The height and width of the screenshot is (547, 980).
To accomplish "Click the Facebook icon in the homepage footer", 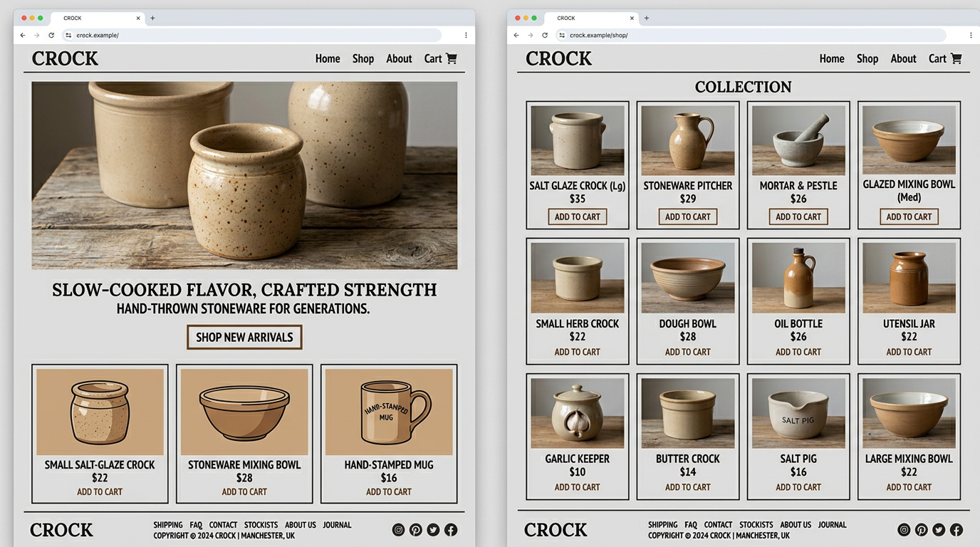I will coord(451,530).
